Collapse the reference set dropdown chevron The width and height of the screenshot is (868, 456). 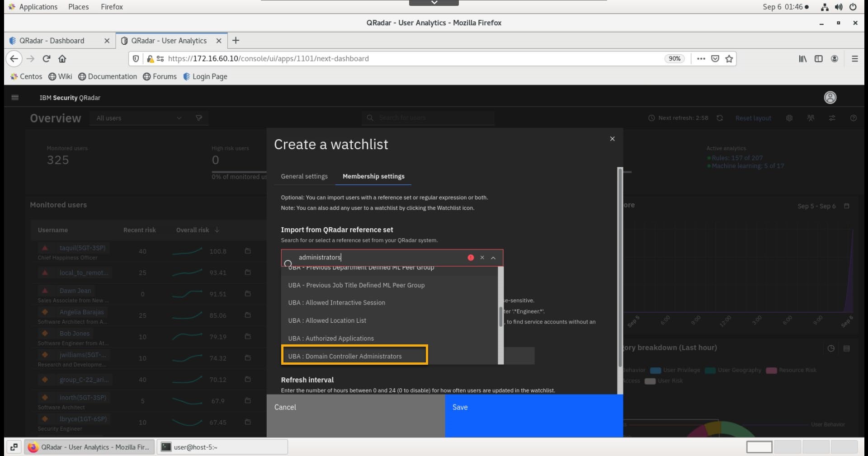click(493, 258)
